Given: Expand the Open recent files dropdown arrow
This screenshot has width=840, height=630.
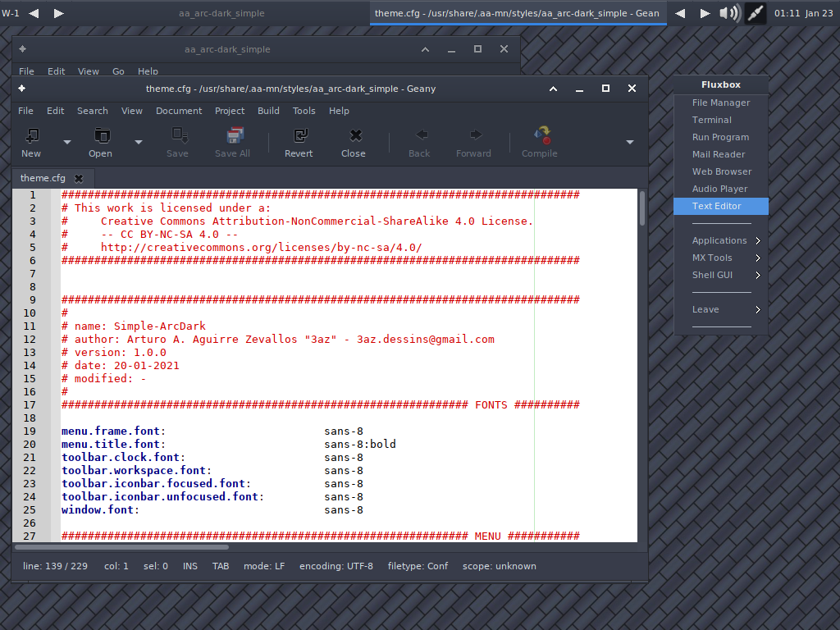Looking at the screenshot, I should click(x=138, y=143).
